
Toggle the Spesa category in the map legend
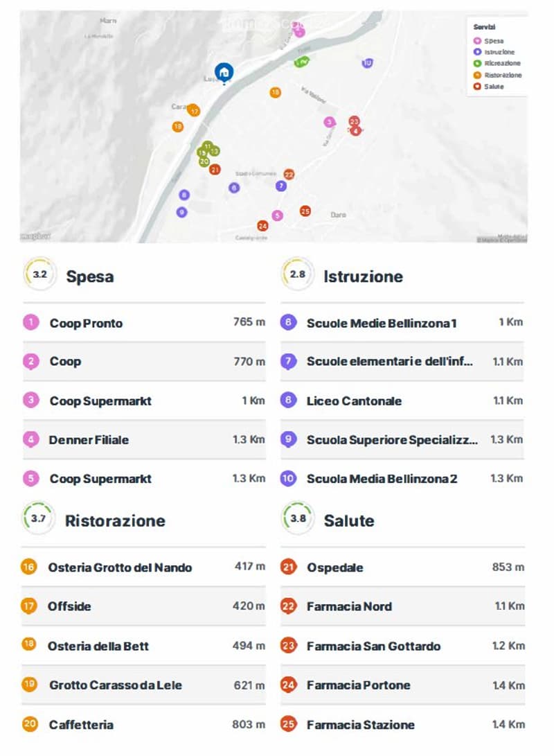point(489,41)
